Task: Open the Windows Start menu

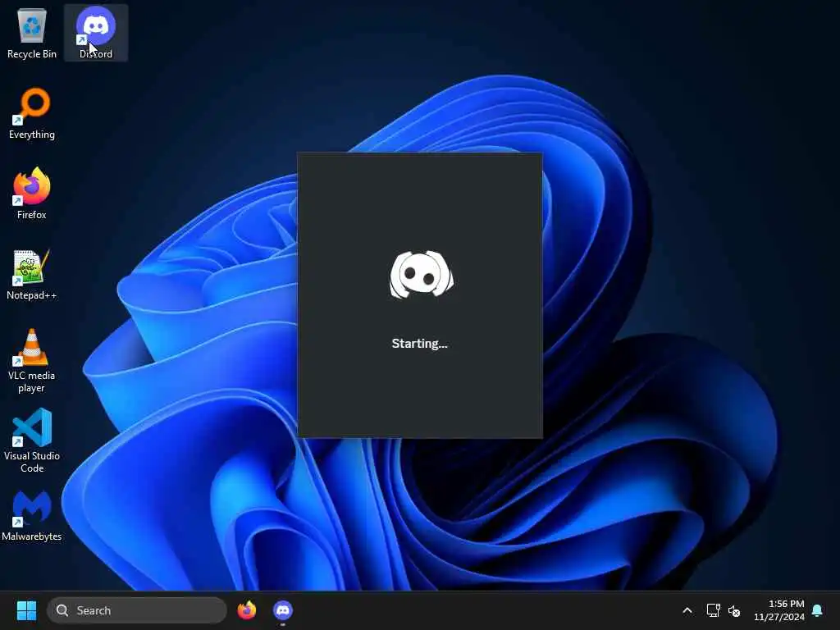Action: [x=26, y=610]
